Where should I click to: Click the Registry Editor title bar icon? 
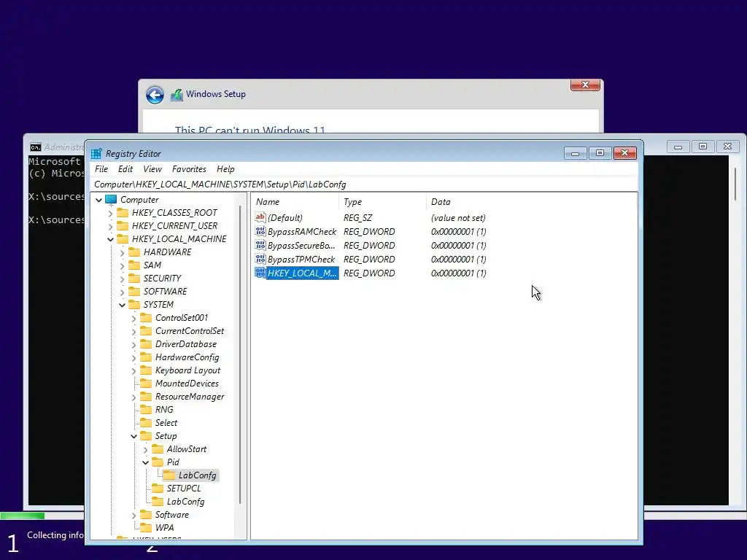(97, 153)
